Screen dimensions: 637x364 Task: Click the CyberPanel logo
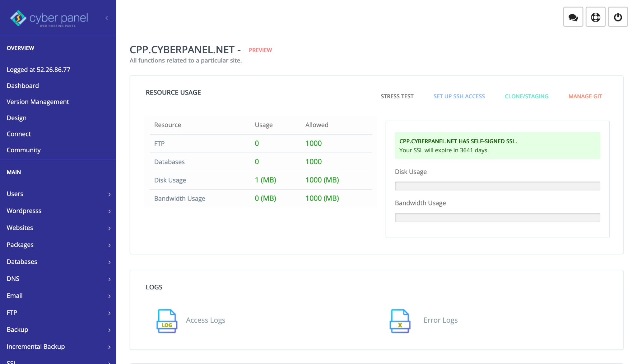(49, 18)
